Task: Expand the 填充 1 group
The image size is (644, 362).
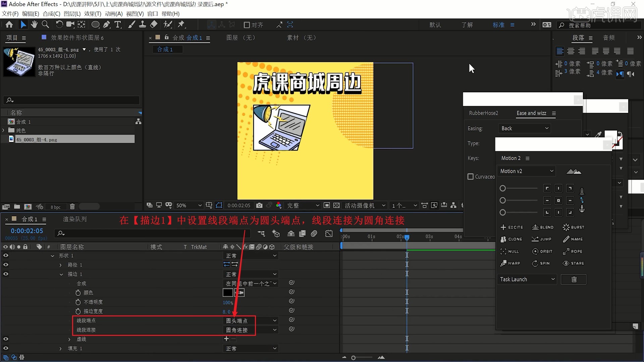Action: pos(61,349)
